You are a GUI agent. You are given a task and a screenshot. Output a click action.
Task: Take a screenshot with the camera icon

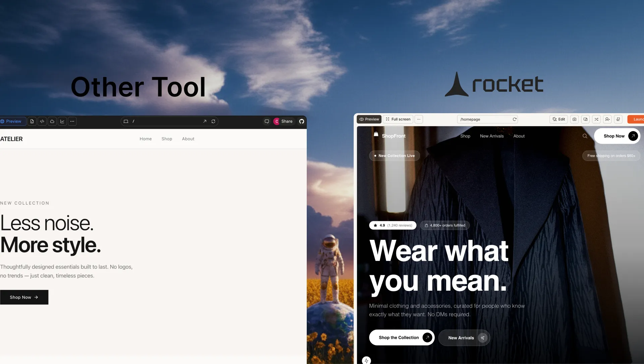tap(574, 119)
